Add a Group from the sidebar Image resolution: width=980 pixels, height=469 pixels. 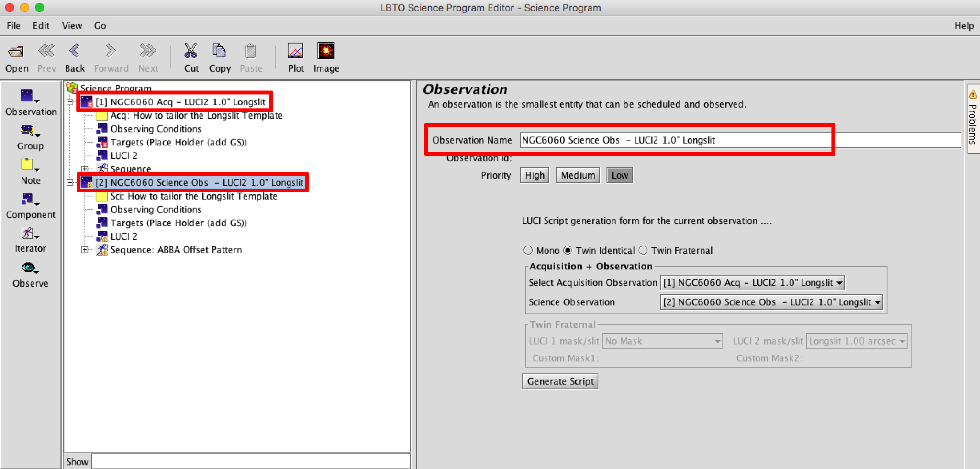(x=30, y=138)
